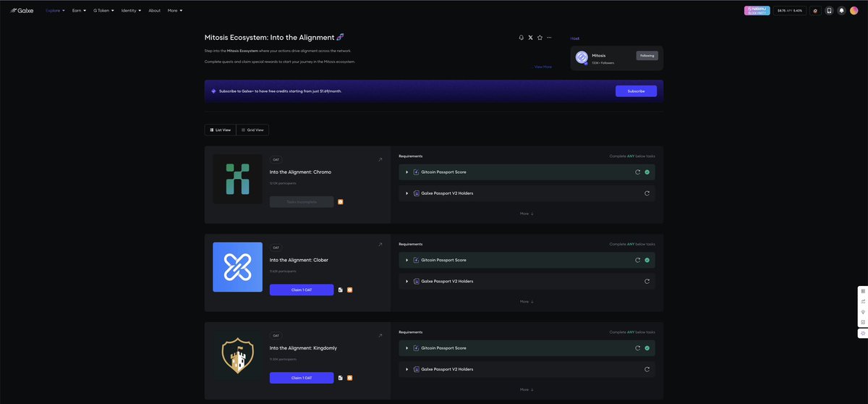868x404 pixels.
Task: Click the Kingdomly shield thumbnail
Action: point(237,355)
